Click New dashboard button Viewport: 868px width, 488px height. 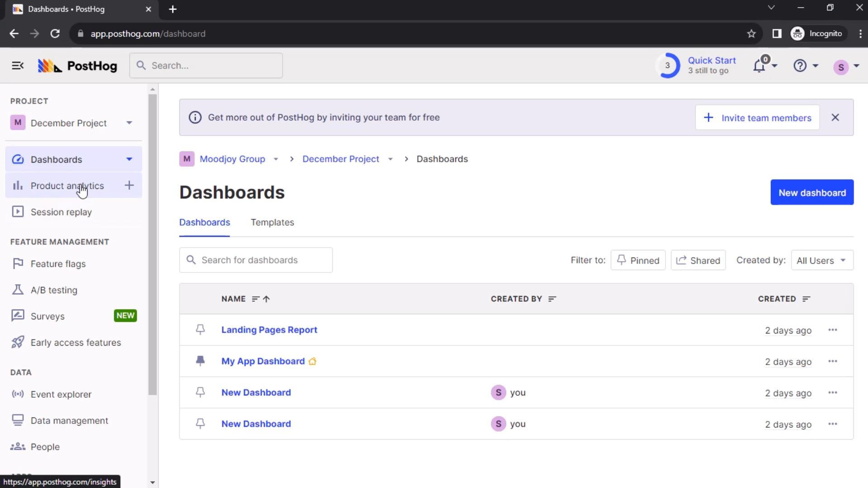pyautogui.click(x=812, y=192)
